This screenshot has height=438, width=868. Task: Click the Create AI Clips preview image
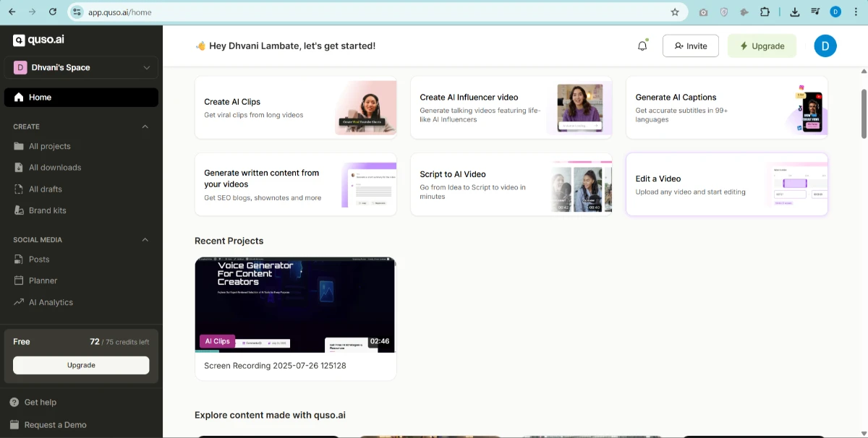366,108
